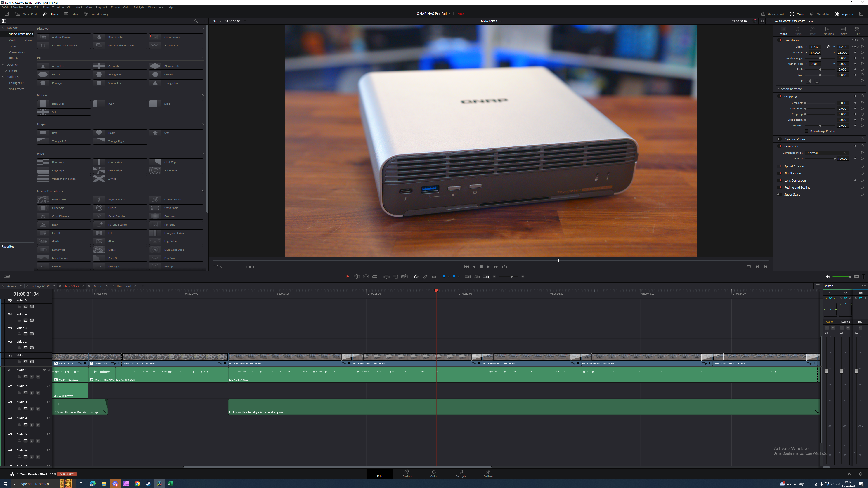The width and height of the screenshot is (868, 488).
Task: Adjust the Opacity slider handle
Action: [x=835, y=159]
